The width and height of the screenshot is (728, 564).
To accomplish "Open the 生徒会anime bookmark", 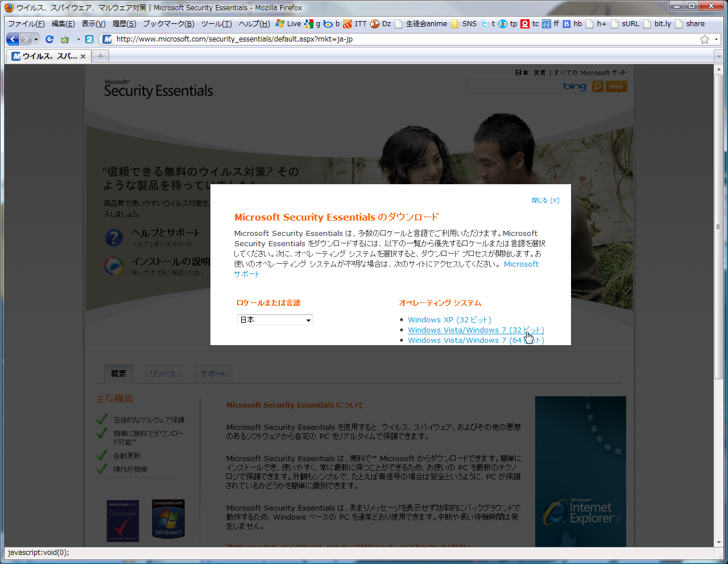I will click(421, 24).
